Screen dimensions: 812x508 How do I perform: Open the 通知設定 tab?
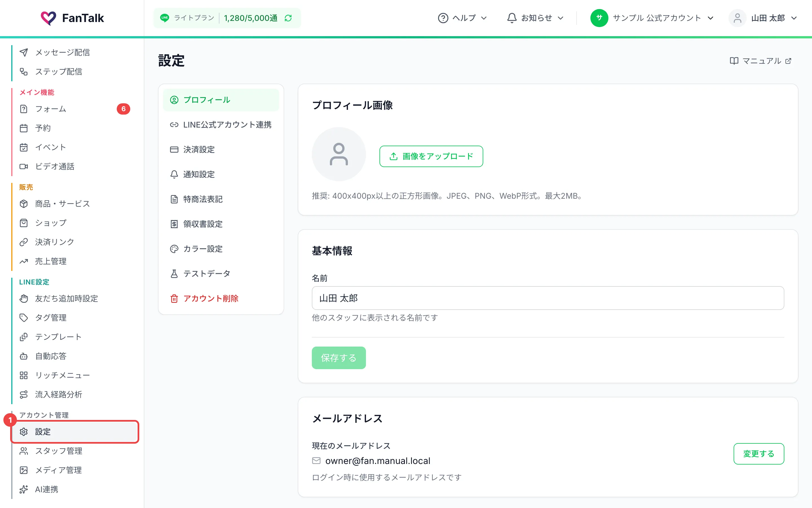click(221, 174)
